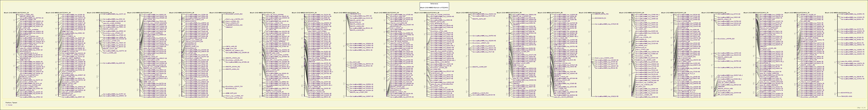Open marker Excalibur_c40290_564 on map 2D
The width and height of the screenshot is (868, 110).
click(x=234, y=14)
